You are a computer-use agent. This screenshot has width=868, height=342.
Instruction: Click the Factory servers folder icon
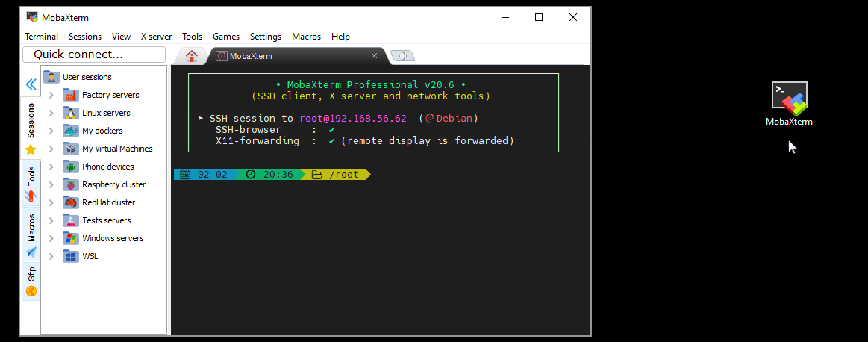pyautogui.click(x=71, y=95)
